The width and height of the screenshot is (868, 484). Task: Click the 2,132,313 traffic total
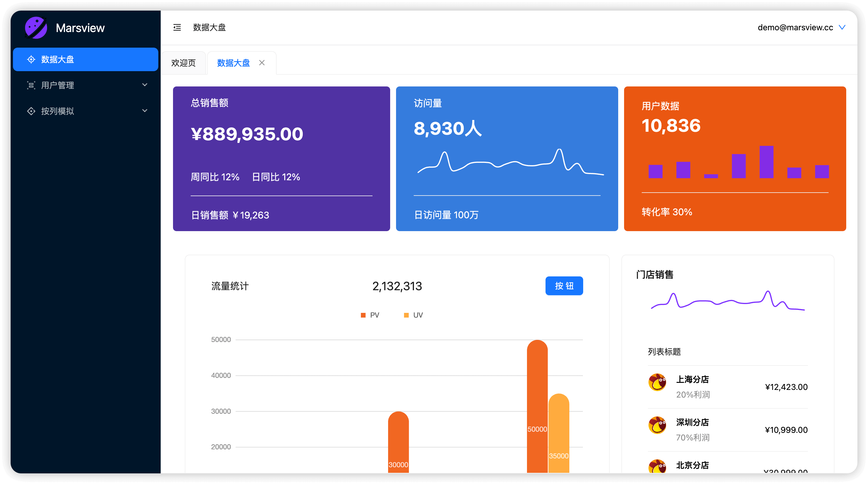pos(397,286)
